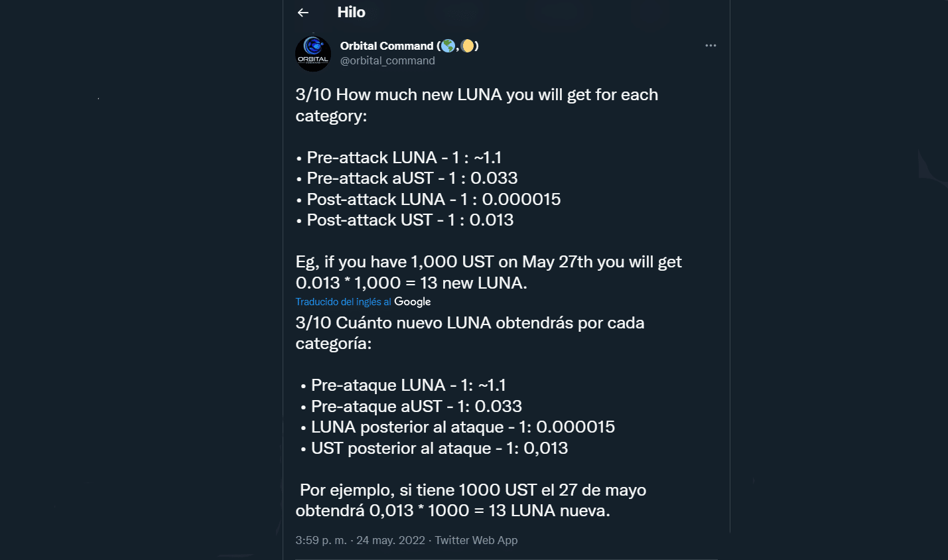Image resolution: width=948 pixels, height=560 pixels.
Task: Click the Hilo thread header title
Action: click(351, 13)
